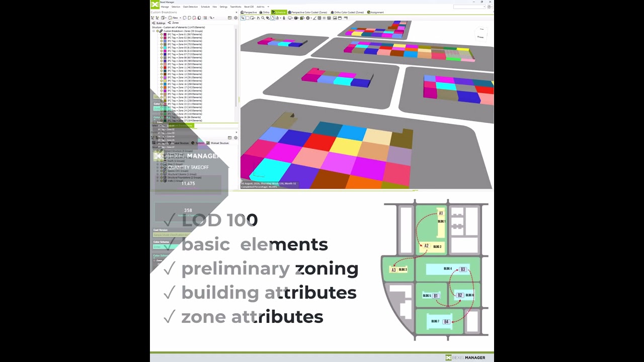This screenshot has width=644, height=362.
Task: Open the lower panel settings gear icon
Action: coord(235,137)
